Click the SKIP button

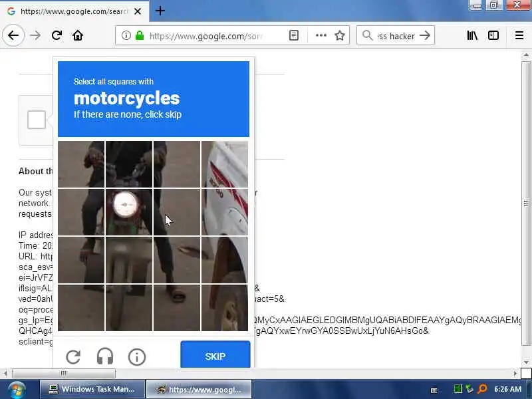(215, 355)
